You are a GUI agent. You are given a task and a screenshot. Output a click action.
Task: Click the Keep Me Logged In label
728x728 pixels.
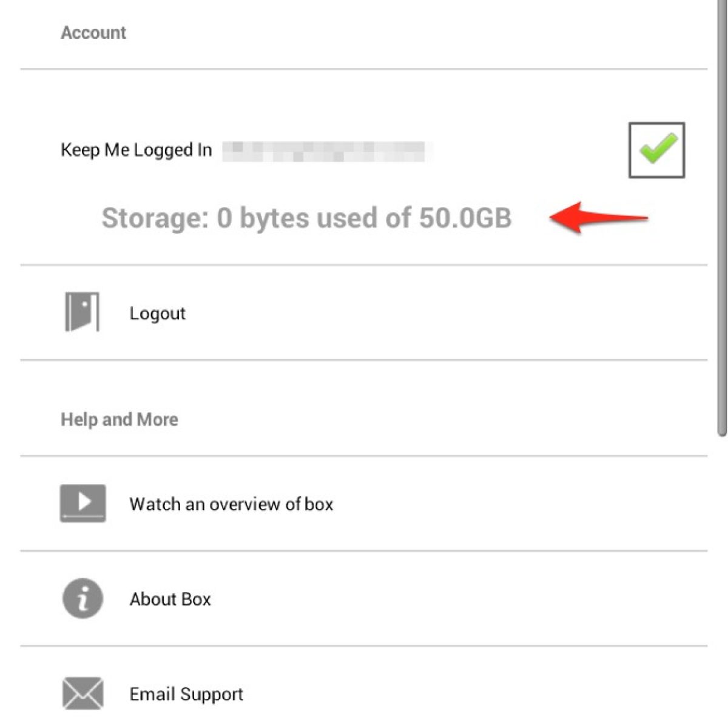pos(136,150)
